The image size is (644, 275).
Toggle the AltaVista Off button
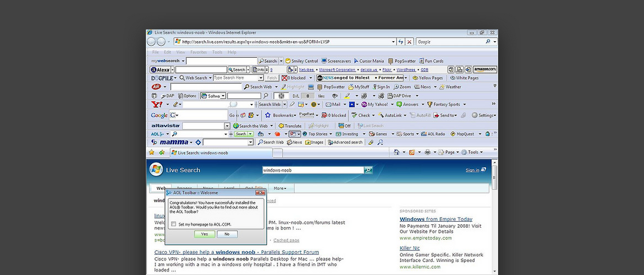point(345,126)
